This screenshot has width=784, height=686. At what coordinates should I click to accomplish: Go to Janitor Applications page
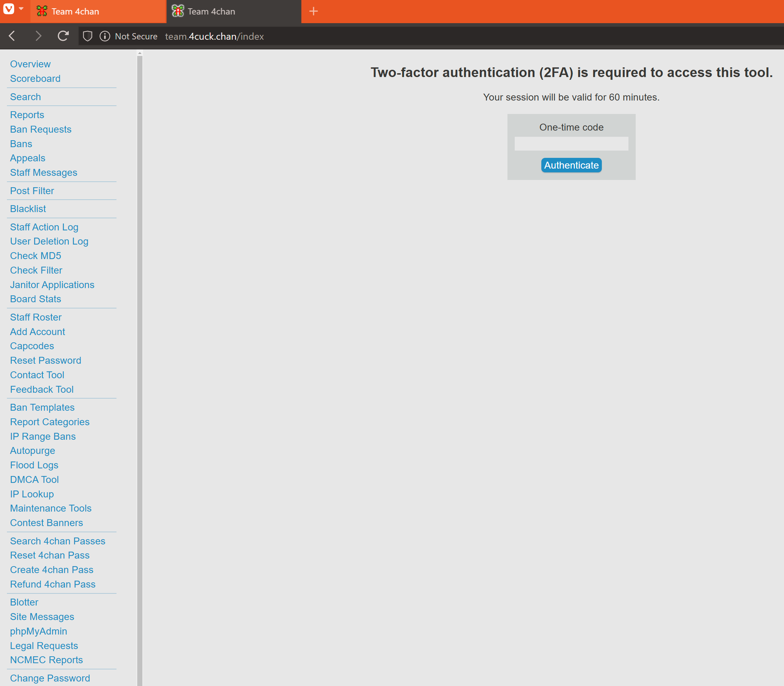point(52,285)
